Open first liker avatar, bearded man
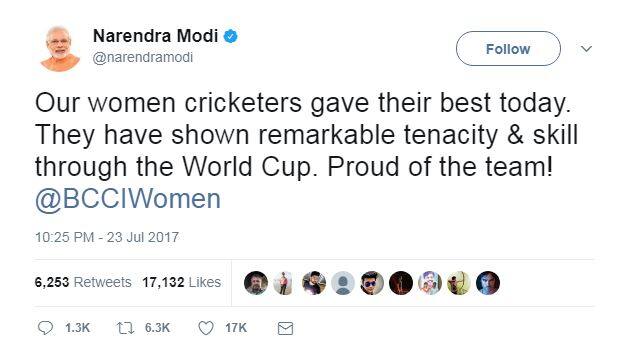The width and height of the screenshot is (628, 364). tap(256, 283)
